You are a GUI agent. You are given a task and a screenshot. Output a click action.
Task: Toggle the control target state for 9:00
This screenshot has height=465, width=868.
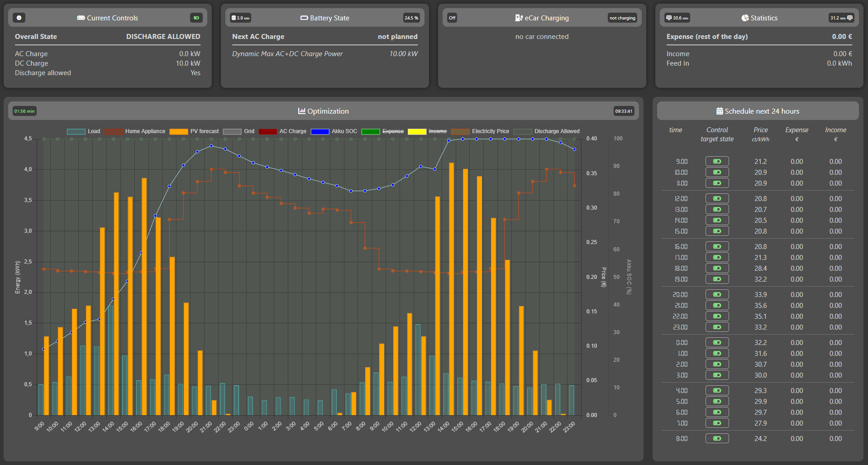[717, 161]
